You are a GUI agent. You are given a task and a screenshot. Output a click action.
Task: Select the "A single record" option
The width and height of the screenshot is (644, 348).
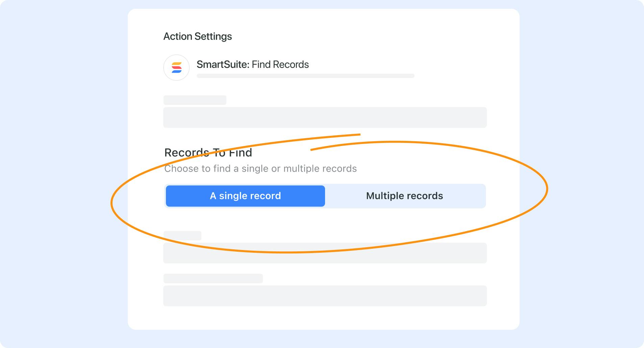245,196
